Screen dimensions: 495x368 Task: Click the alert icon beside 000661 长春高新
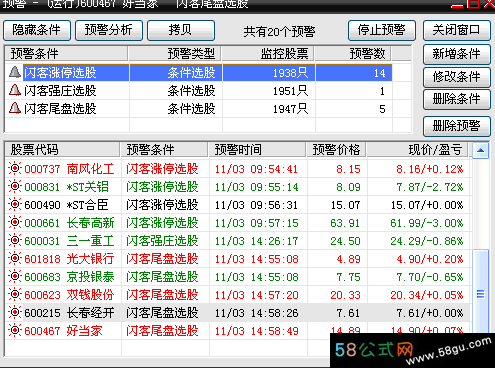tap(15, 223)
